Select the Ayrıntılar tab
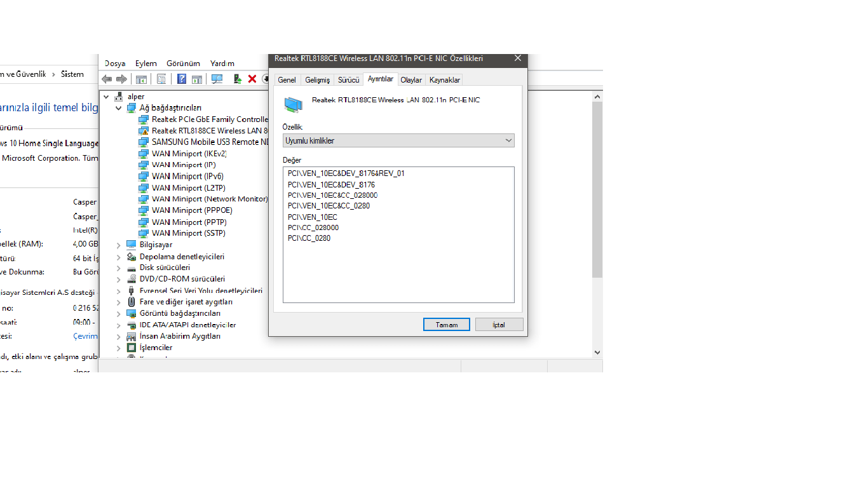The width and height of the screenshot is (868, 488). (x=381, y=79)
